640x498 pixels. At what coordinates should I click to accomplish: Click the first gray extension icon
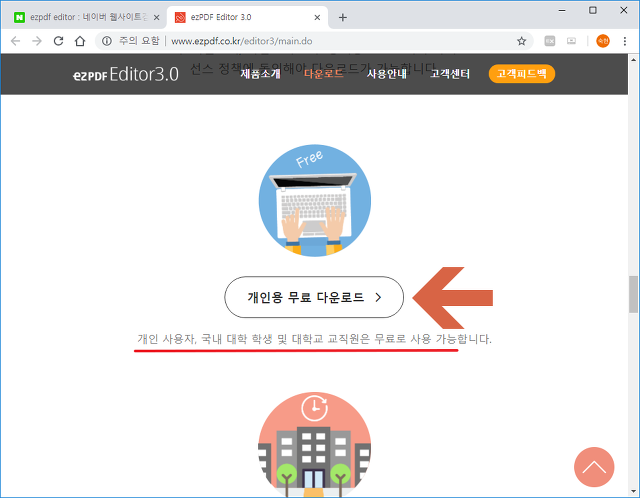(550, 41)
